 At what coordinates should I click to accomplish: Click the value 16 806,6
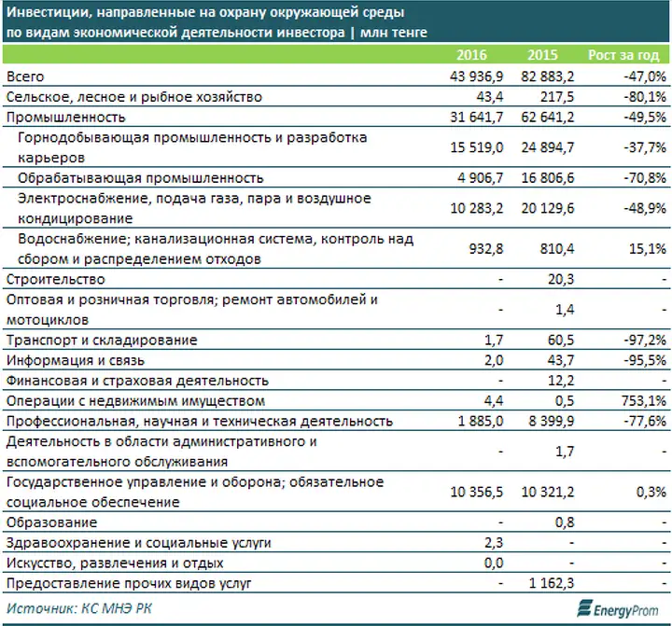click(x=548, y=178)
